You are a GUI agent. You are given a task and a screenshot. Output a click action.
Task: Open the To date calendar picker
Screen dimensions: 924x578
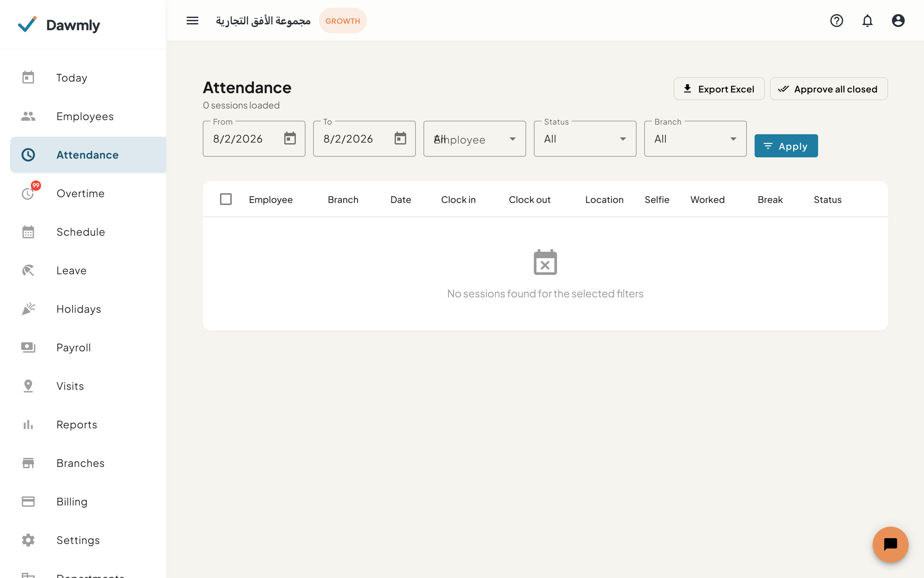click(x=400, y=138)
